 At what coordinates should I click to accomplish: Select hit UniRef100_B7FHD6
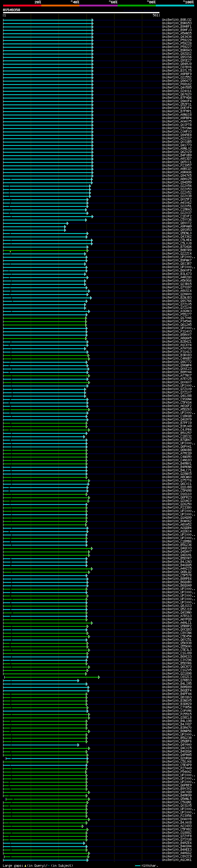click(177, 98)
